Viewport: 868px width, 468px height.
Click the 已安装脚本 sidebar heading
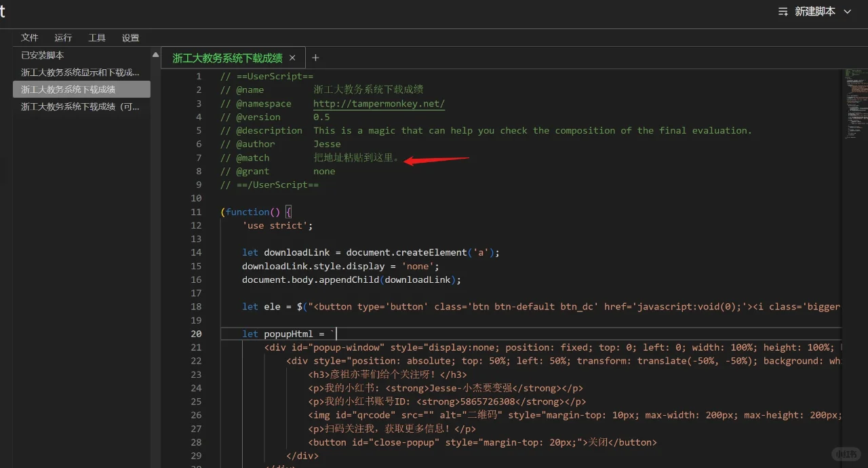(x=43, y=56)
